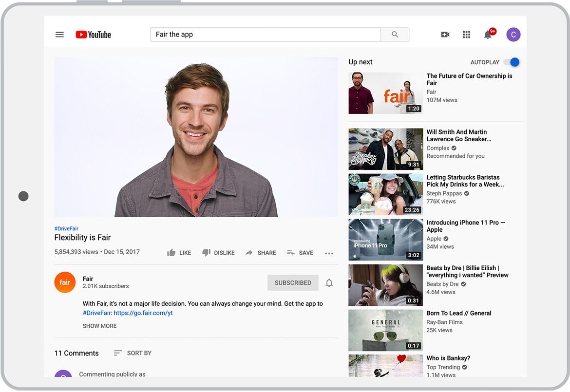The image size is (570, 392).
Task: Dislike the video with thumbs down
Action: 206,253
